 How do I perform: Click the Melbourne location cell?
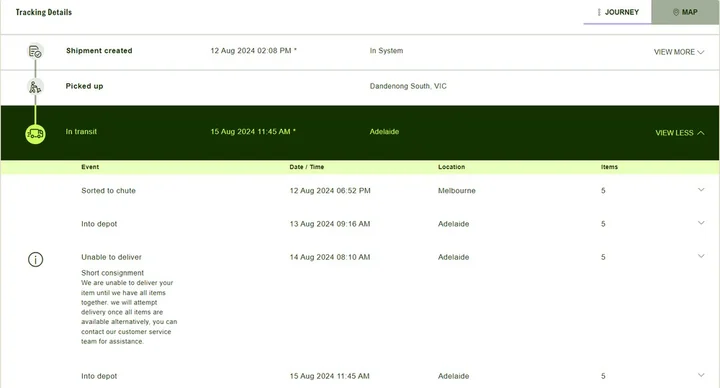coord(457,191)
